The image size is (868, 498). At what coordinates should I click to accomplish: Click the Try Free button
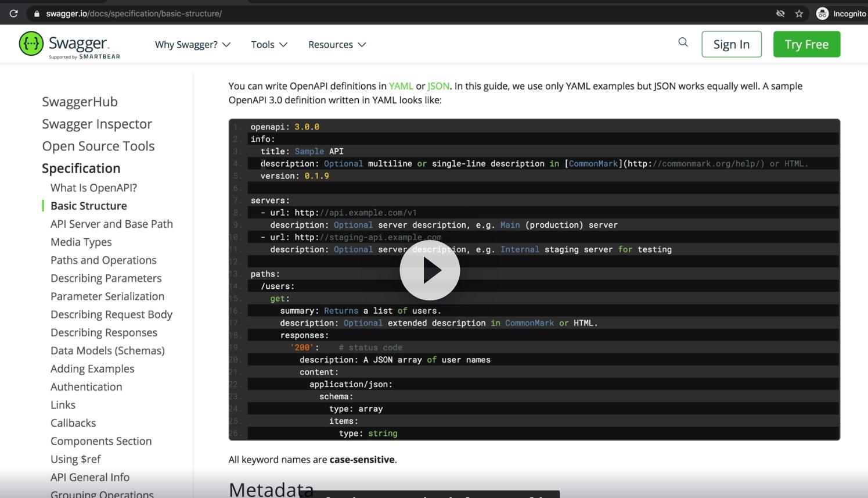[x=806, y=44]
